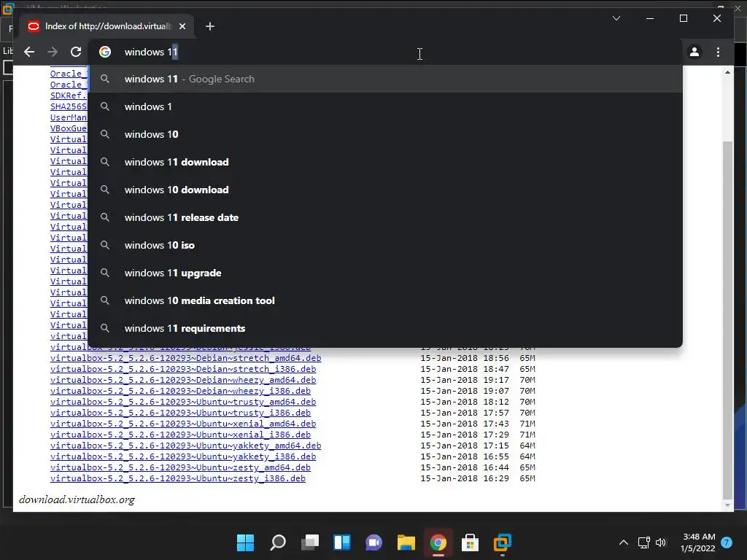
Task: Click the UserMan link in listing
Action: 69,117
